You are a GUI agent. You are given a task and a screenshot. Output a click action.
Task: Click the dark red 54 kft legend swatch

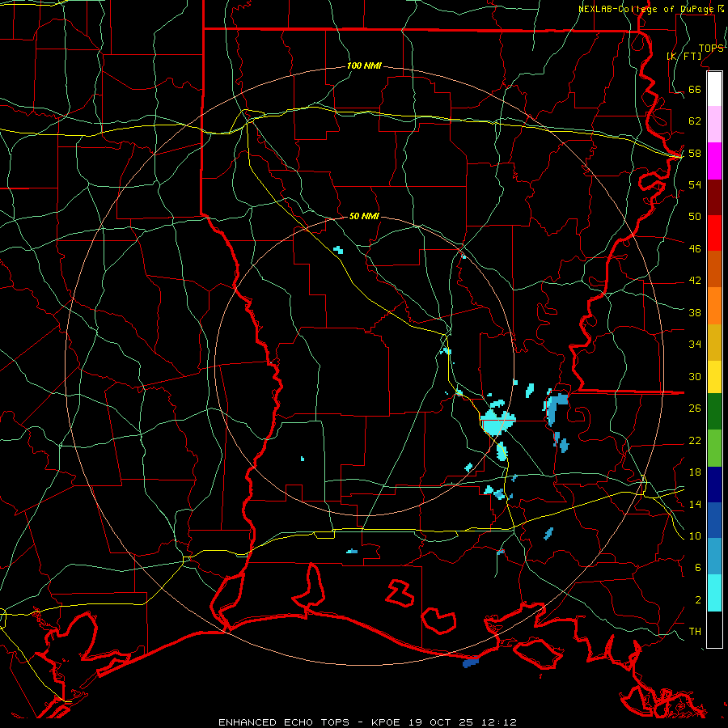(714, 197)
